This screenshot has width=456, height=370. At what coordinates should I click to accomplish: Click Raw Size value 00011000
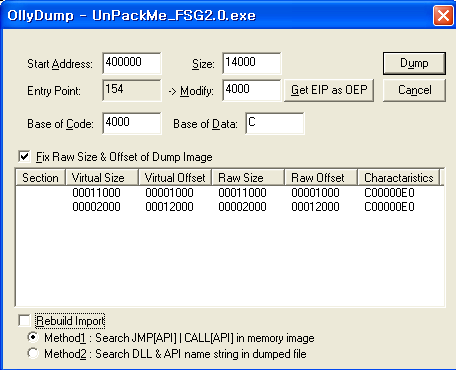tap(242, 193)
